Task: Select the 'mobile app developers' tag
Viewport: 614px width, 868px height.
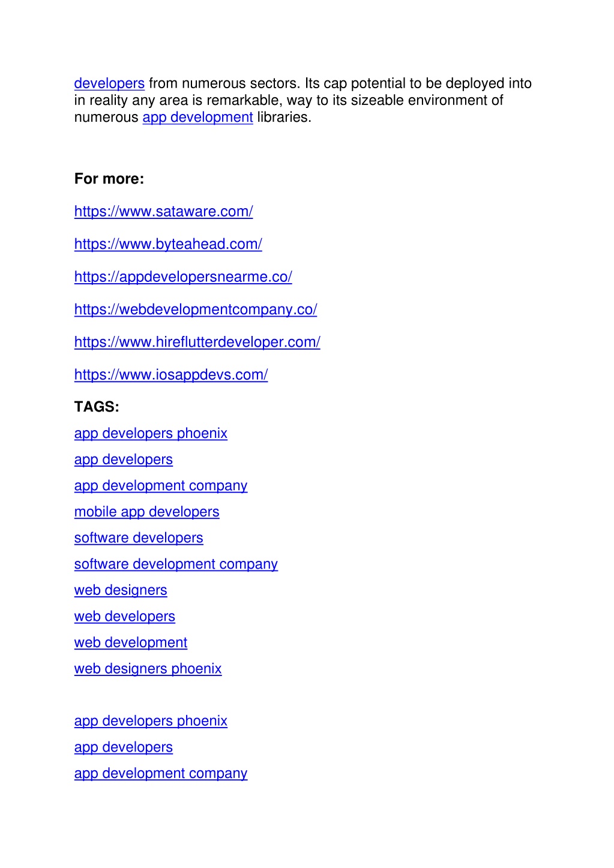Action: coord(147,512)
